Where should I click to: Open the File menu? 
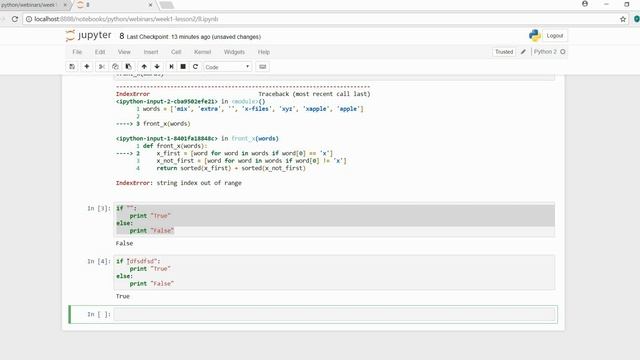(x=77, y=52)
